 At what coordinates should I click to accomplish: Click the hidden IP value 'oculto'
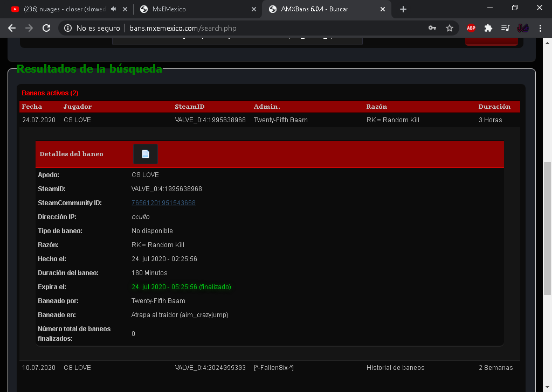141,217
